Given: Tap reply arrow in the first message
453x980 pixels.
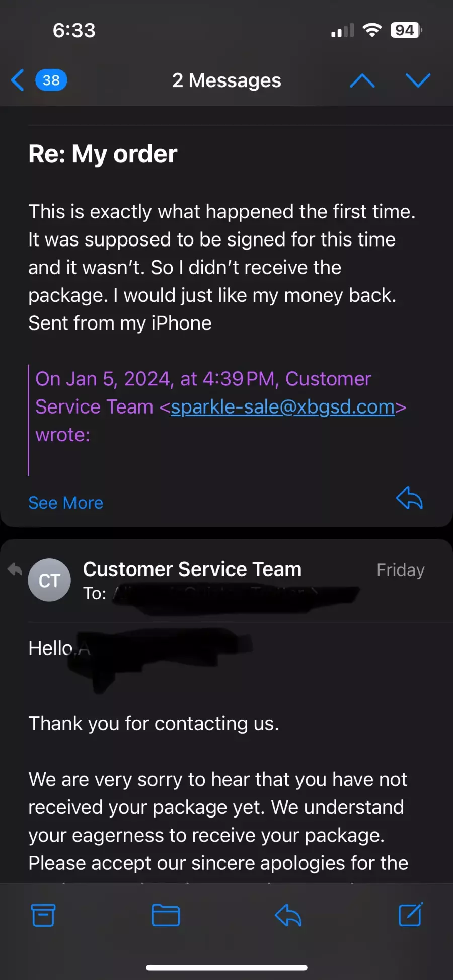Looking at the screenshot, I should pos(409,498).
